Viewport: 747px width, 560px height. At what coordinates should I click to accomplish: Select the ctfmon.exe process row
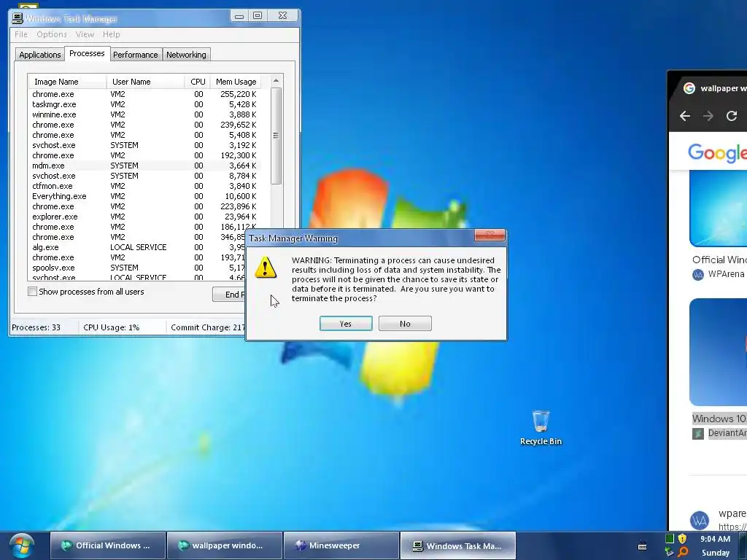(144, 186)
